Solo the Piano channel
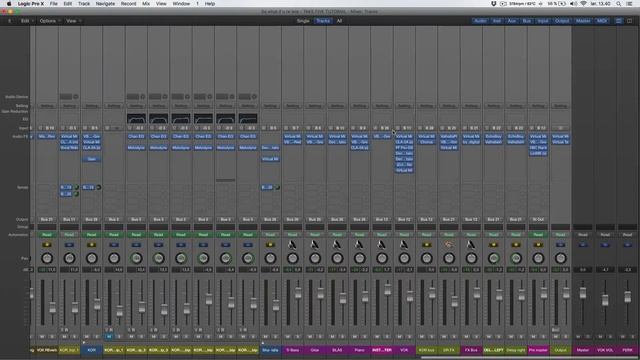The image size is (640, 360). (364, 337)
